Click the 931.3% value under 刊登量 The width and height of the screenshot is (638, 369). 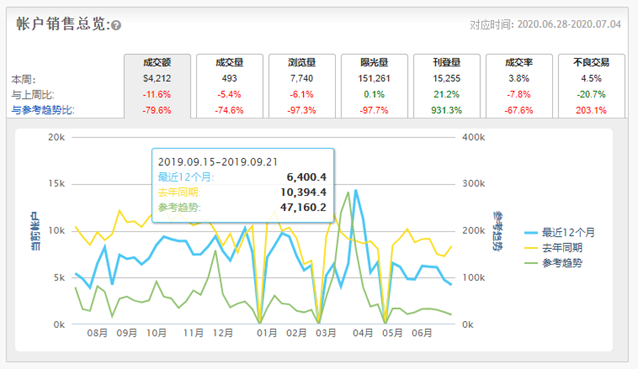pos(447,110)
